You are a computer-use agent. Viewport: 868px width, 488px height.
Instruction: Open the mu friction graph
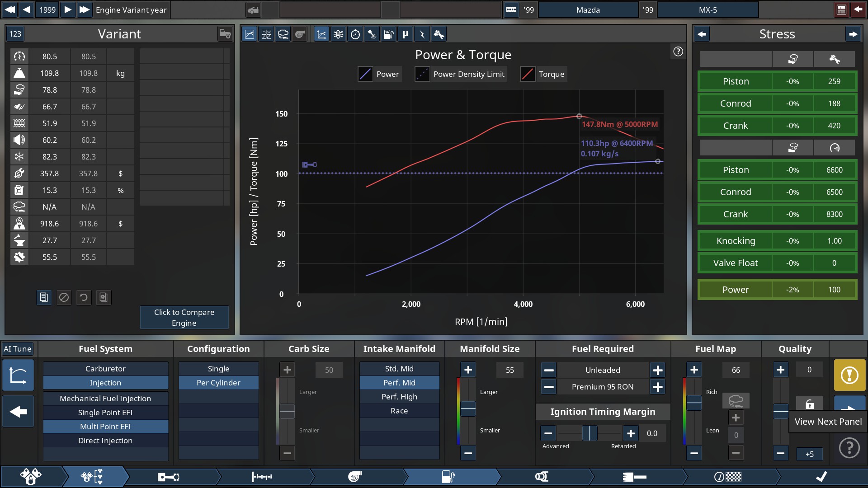coord(405,34)
